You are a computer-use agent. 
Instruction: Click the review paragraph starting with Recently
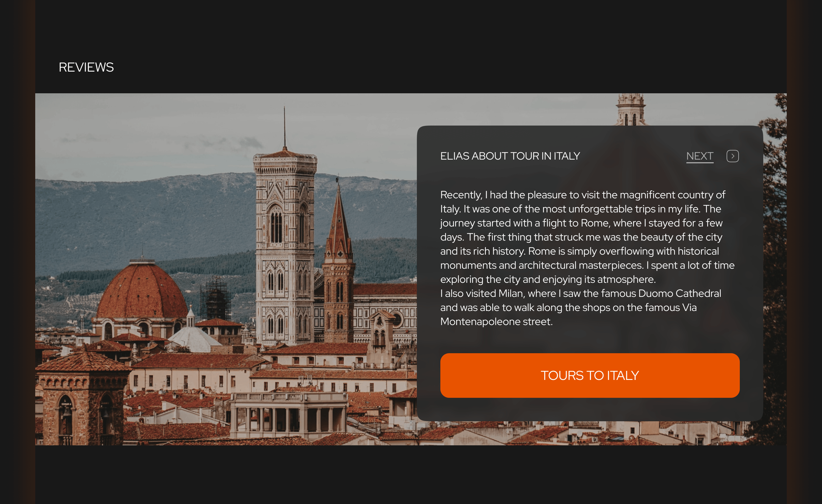point(587,237)
